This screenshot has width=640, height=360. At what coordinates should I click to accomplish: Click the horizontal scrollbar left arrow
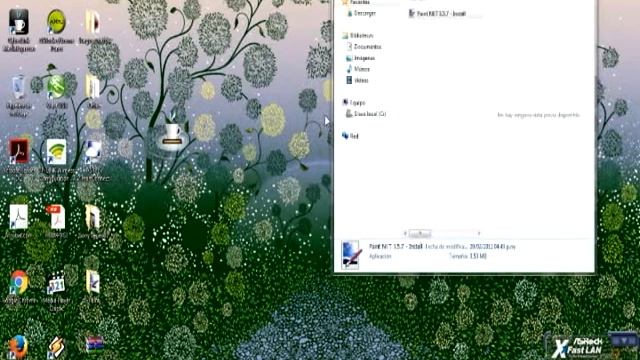pos(405,233)
